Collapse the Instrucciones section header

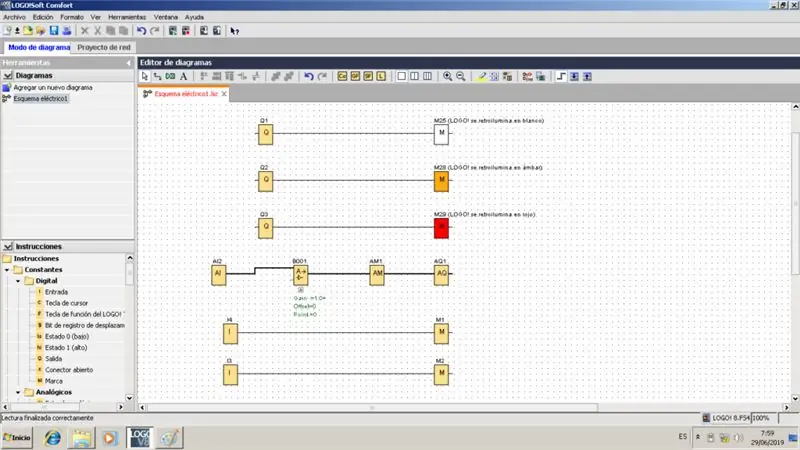coord(8,246)
